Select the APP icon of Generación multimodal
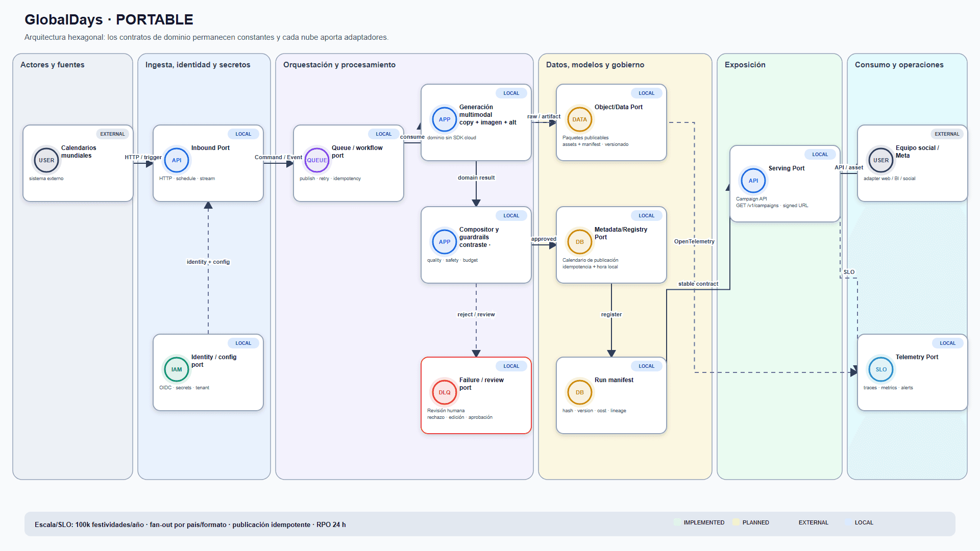This screenshot has height=551, width=980. 445,119
